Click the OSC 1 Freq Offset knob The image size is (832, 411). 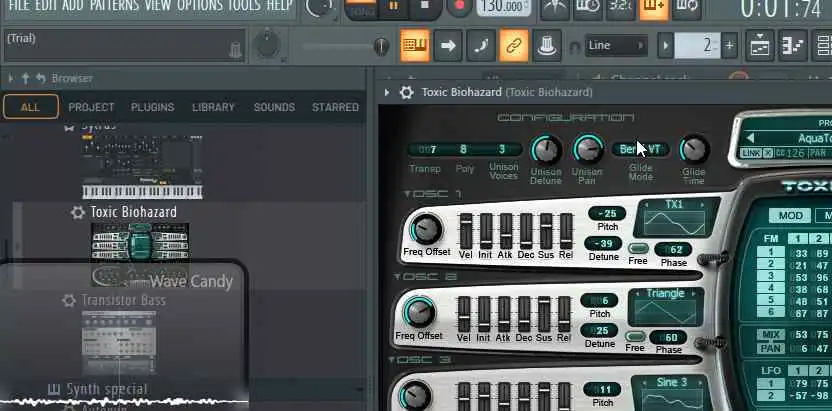click(x=426, y=230)
